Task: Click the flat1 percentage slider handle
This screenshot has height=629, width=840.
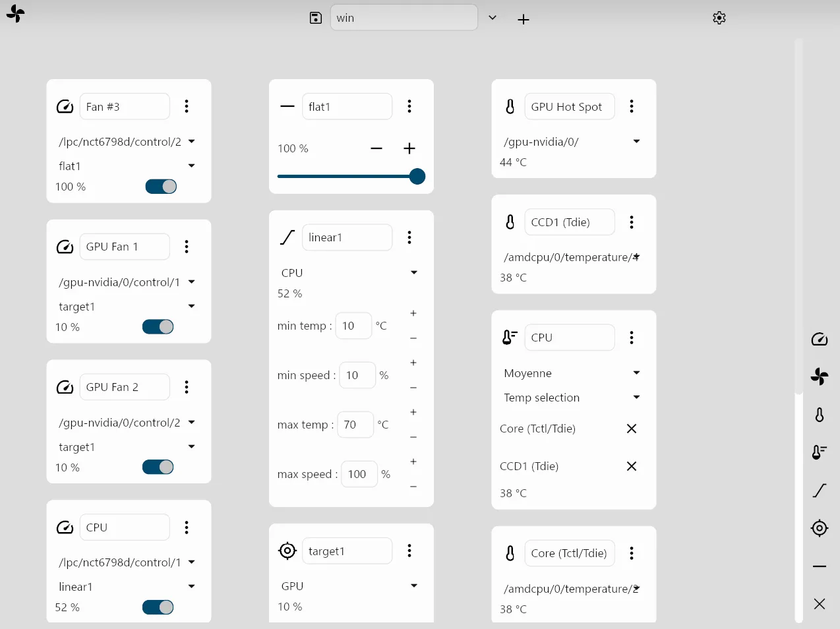Action: coord(417,176)
